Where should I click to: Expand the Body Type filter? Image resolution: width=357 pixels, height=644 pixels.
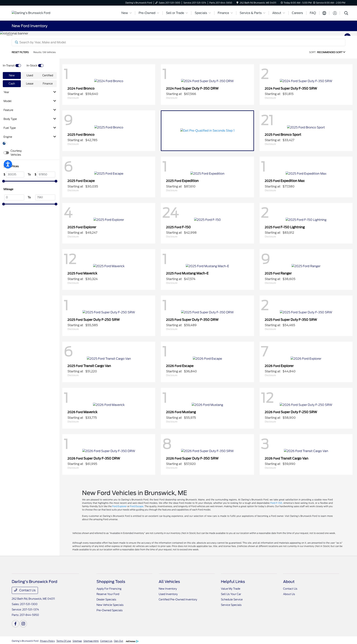coord(30,119)
